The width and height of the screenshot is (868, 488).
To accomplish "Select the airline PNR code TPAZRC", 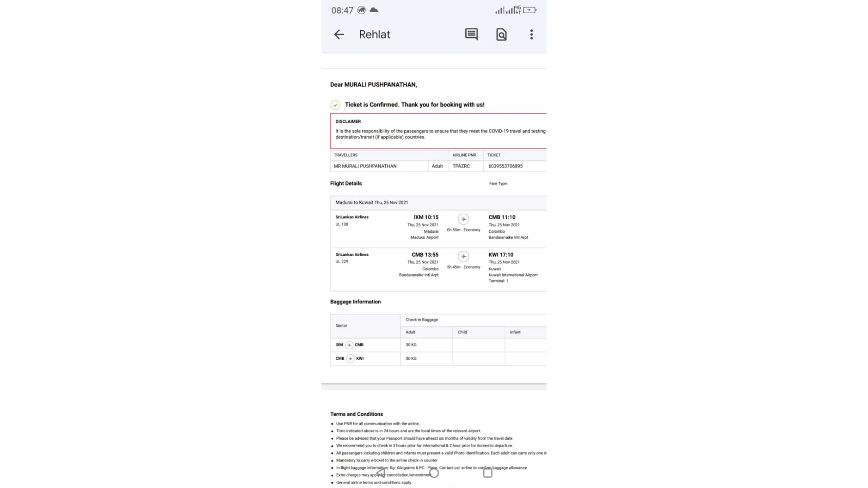I will 461,166.
